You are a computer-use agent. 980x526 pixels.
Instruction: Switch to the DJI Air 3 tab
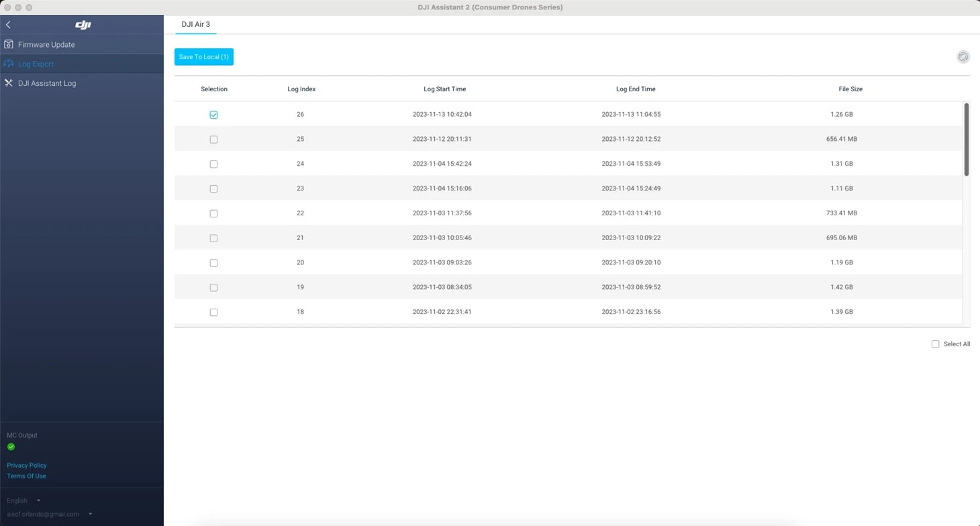[x=195, y=24]
